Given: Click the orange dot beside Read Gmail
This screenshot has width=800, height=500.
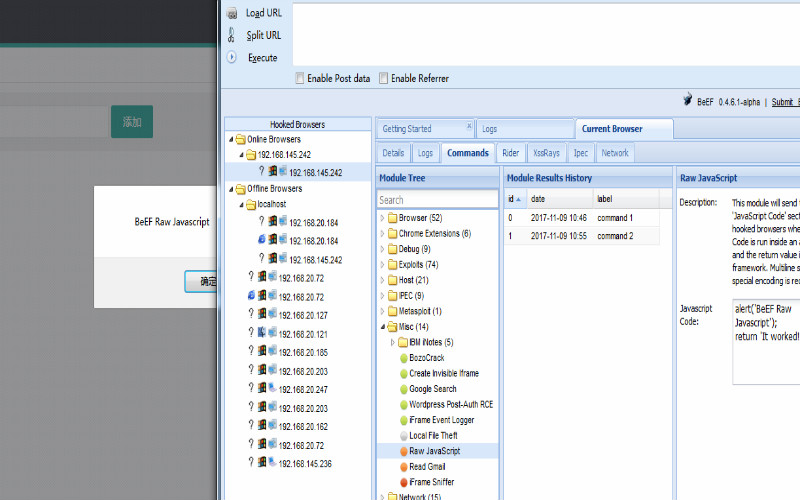Looking at the screenshot, I should click(x=404, y=467).
